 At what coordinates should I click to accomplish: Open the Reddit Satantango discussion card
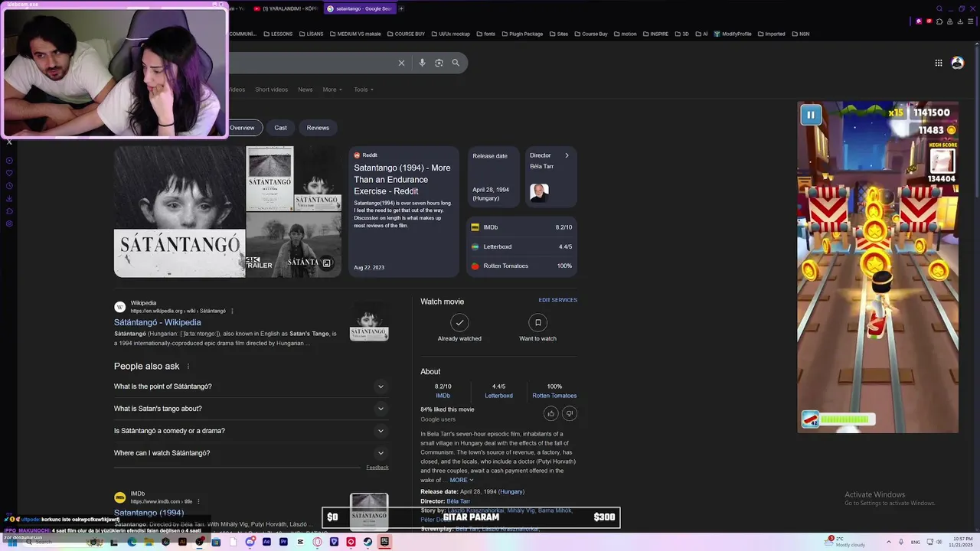point(403,211)
